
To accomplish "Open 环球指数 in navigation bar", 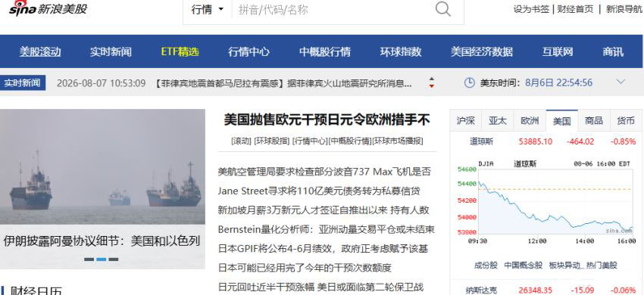I will [x=401, y=51].
